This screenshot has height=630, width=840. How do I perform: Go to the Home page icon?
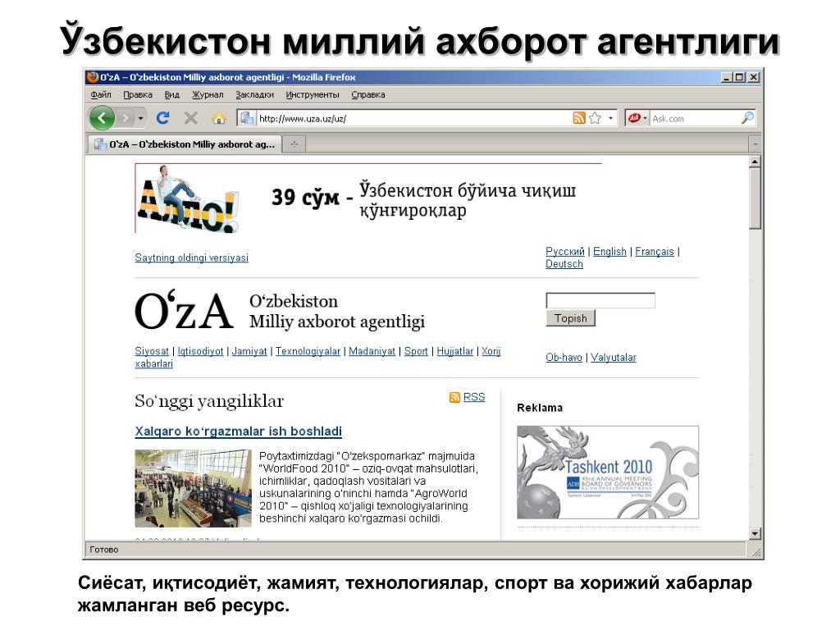(x=218, y=118)
